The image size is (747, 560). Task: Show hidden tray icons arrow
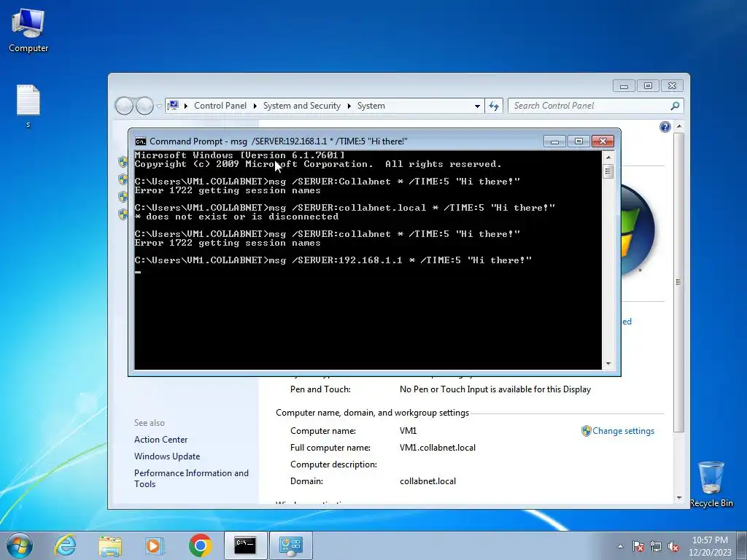pos(620,546)
